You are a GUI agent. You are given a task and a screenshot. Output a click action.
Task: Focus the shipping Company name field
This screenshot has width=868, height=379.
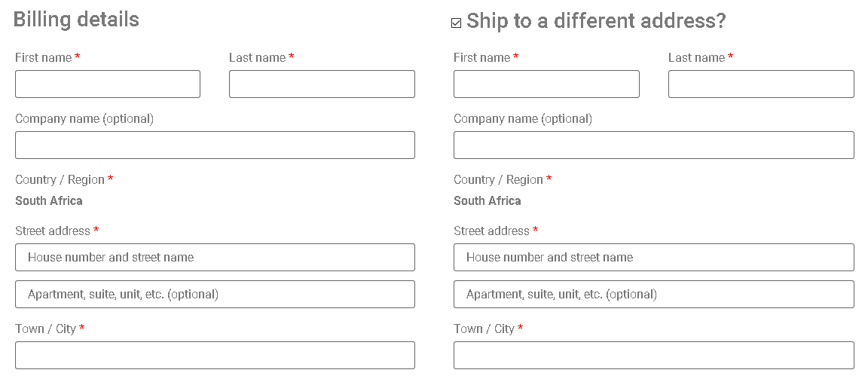point(653,145)
